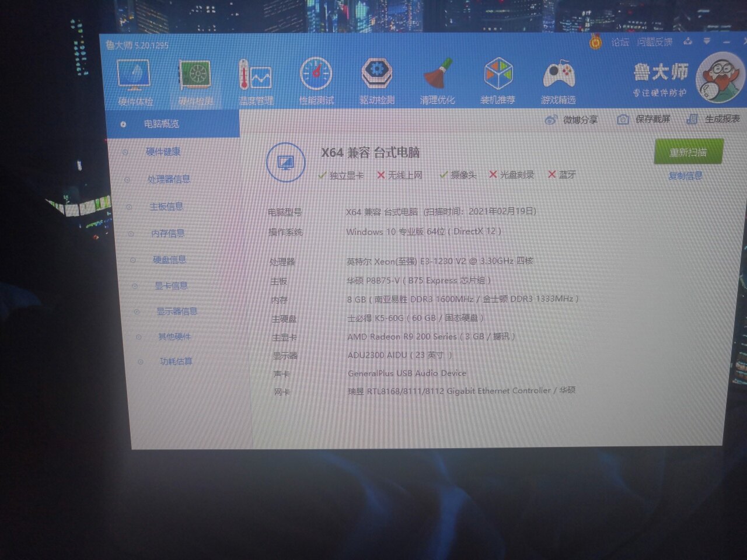Open 显卡信息 in the sidebar
This screenshot has height=560, width=747.
point(171,286)
